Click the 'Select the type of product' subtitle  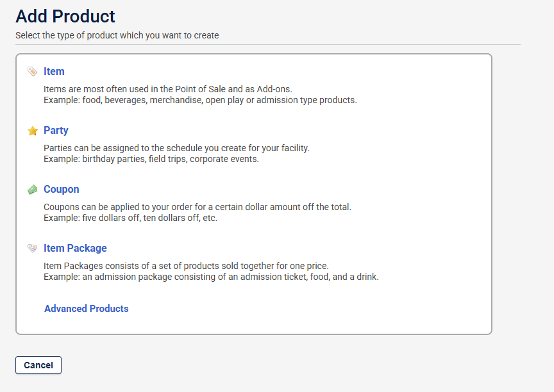[x=117, y=36]
